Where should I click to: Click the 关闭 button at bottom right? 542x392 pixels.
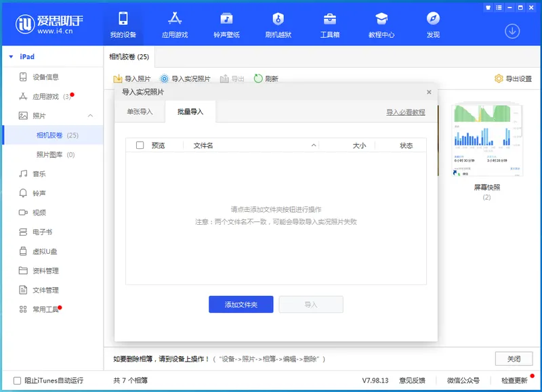(514, 359)
